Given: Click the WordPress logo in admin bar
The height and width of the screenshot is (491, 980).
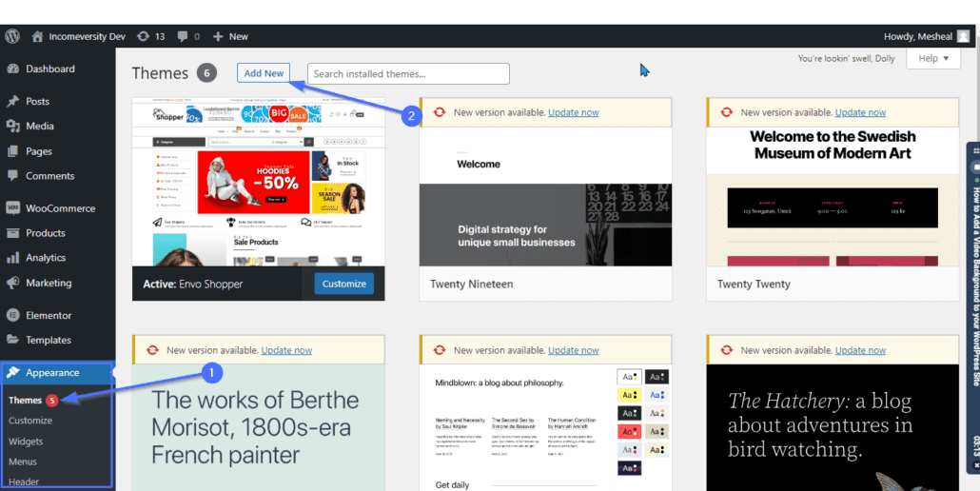Looking at the screenshot, I should [12, 36].
